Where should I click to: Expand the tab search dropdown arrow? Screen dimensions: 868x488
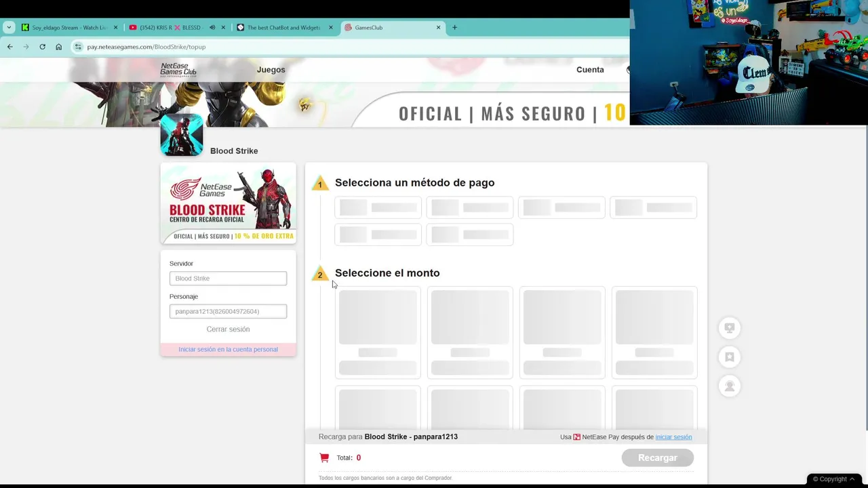coord(9,28)
